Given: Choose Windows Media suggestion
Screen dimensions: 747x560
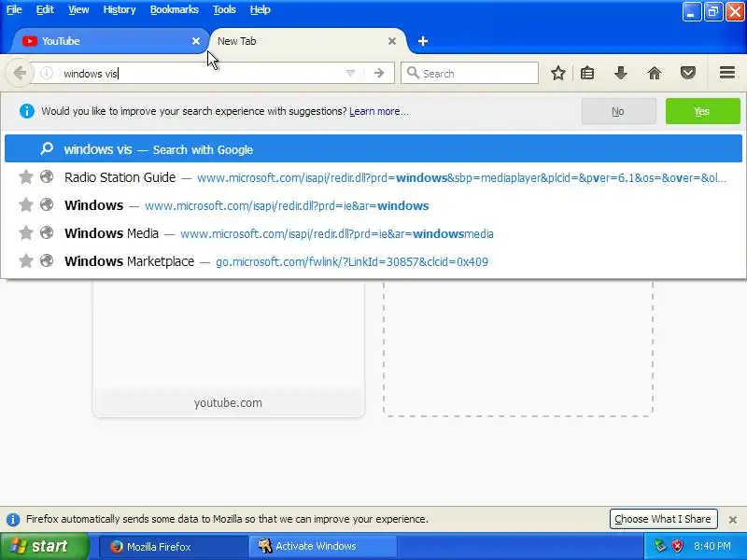Looking at the screenshot, I should click(373, 233).
